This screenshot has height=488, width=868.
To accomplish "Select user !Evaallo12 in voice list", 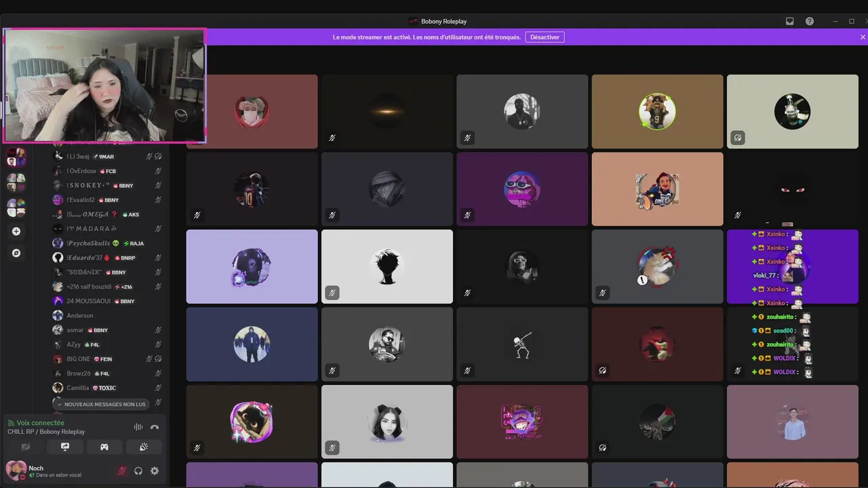I will coord(107,200).
